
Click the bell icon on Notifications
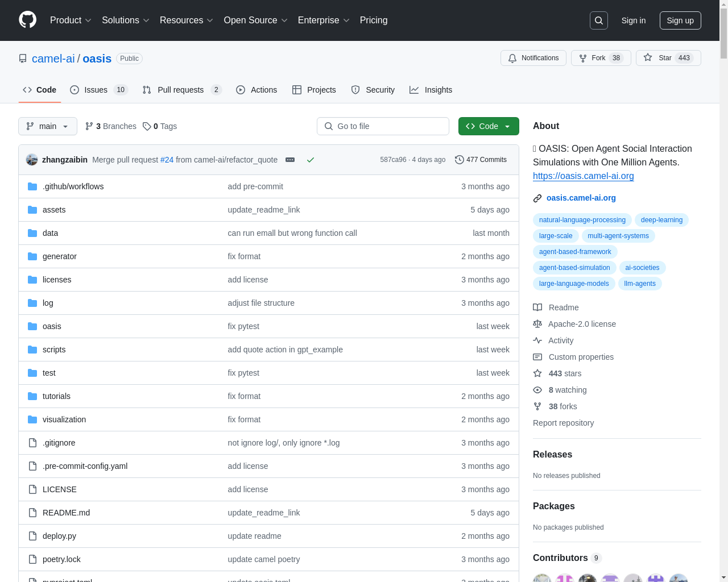coord(512,58)
